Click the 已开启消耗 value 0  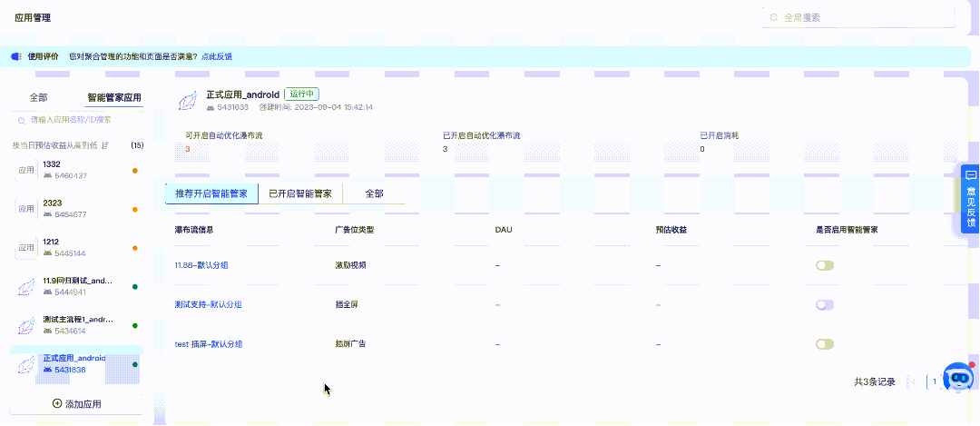[701, 149]
